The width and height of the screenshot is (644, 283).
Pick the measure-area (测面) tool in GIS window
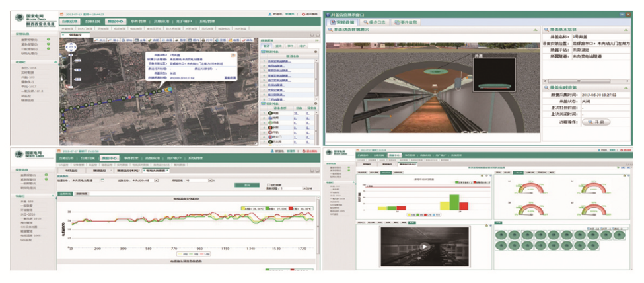tap(166, 40)
